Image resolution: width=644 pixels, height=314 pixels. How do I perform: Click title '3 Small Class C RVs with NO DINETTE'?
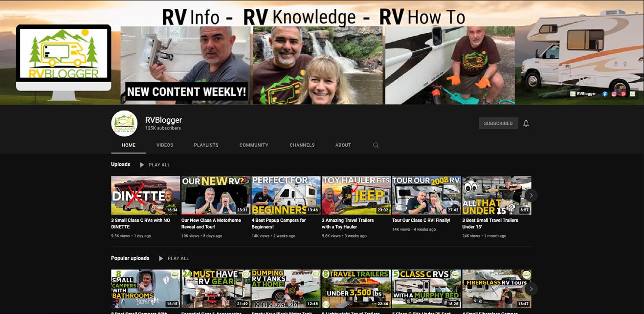point(140,224)
